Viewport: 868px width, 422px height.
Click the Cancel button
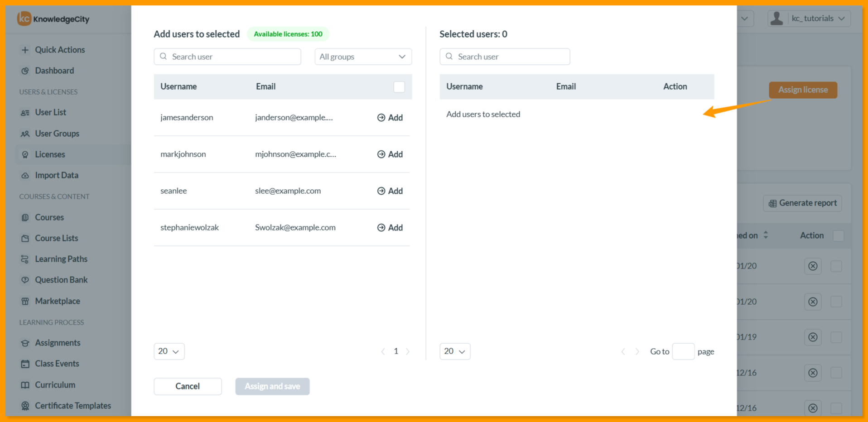click(188, 386)
